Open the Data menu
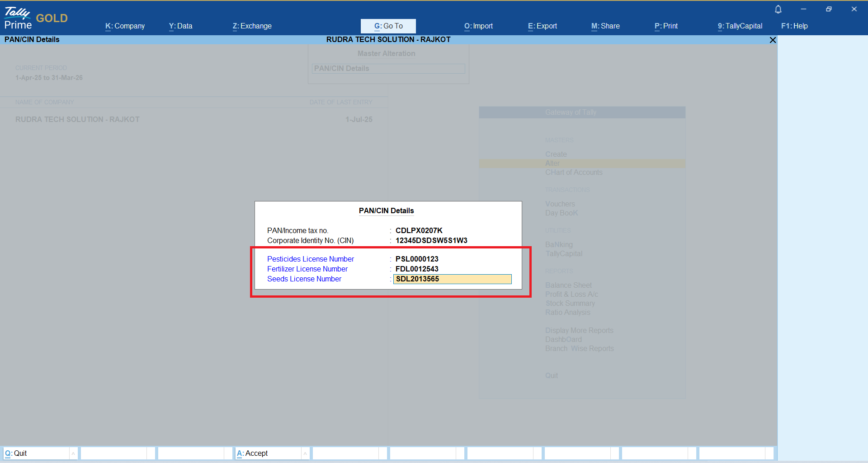 click(180, 26)
